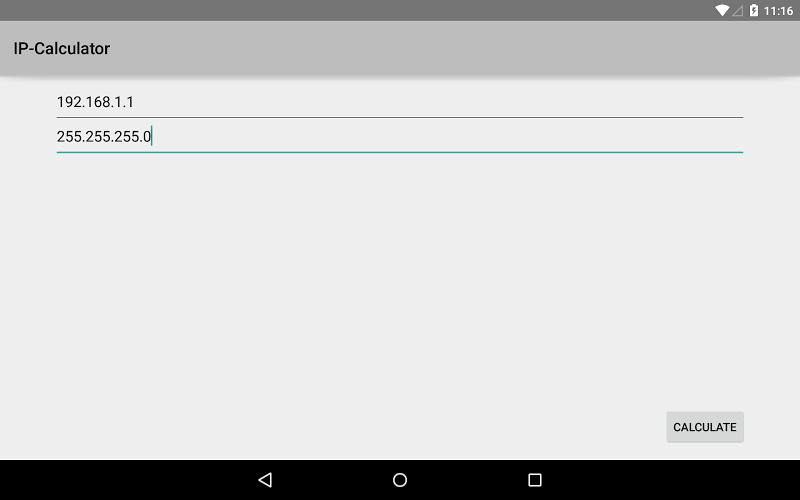
Task: Click the 11:16 clock in status bar
Action: pos(778,11)
